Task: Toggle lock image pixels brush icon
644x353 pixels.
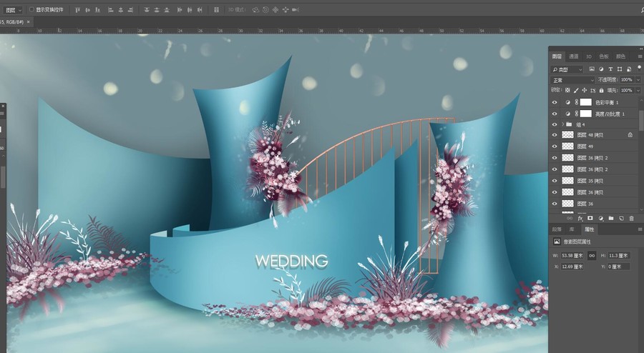Action: (576, 90)
